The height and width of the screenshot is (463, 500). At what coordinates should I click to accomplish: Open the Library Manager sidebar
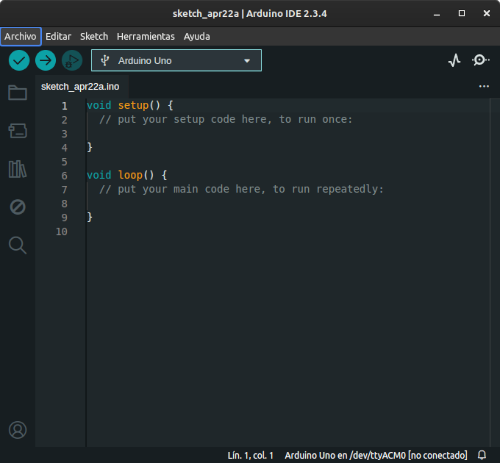[x=17, y=169]
